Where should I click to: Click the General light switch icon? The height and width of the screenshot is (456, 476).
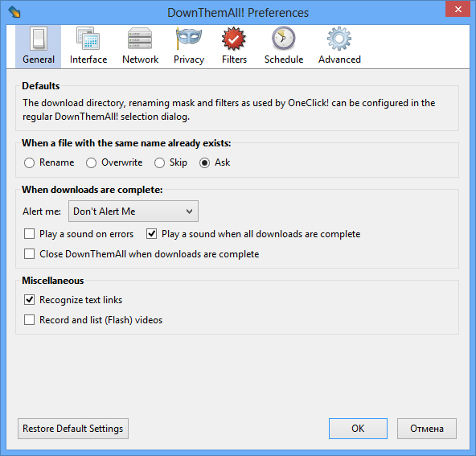point(39,39)
